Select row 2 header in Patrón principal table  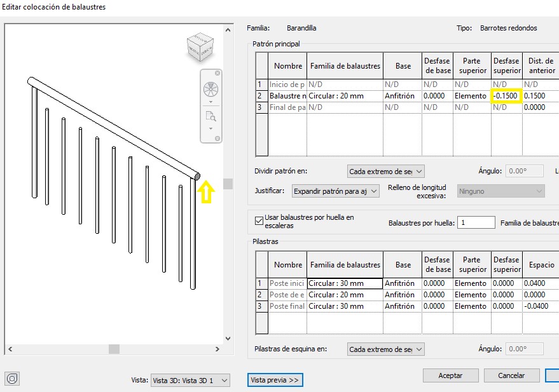[259, 96]
